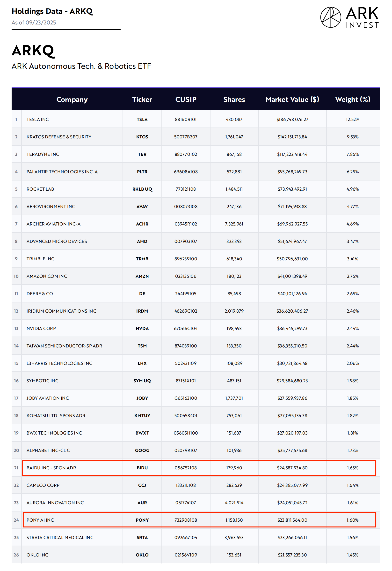Click ADVANCED MICRO DEVICES name
The width and height of the screenshot is (392, 571).
pos(57,242)
